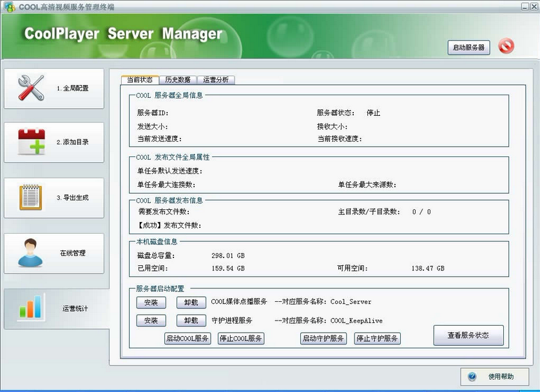Stop the guardian service via 停止守护服务
Screen dimensions: 540x392
pyautogui.click(x=377, y=339)
